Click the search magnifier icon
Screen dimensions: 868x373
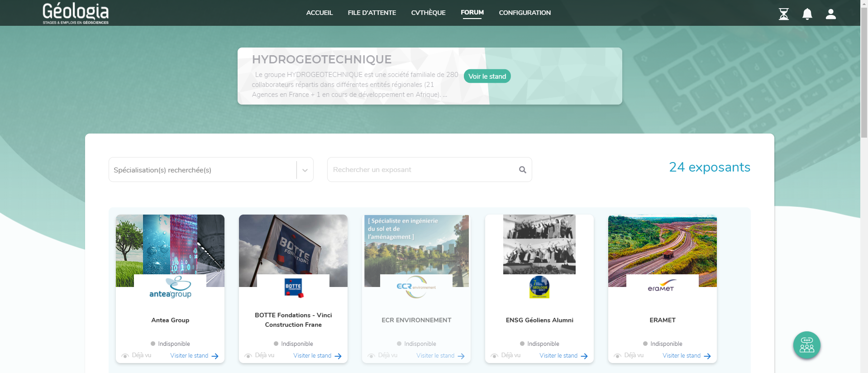tap(522, 170)
